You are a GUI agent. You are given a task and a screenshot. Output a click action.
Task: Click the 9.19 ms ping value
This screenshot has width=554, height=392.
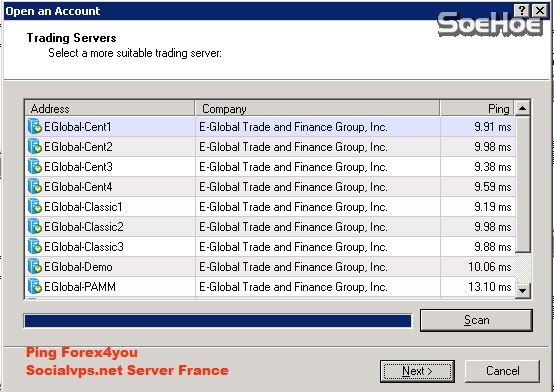point(493,207)
